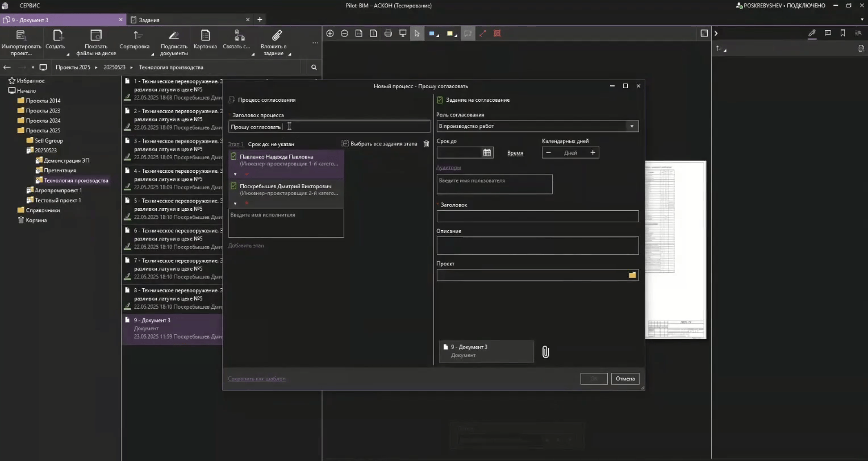Open the calendar picker for Срок до

pyautogui.click(x=487, y=153)
